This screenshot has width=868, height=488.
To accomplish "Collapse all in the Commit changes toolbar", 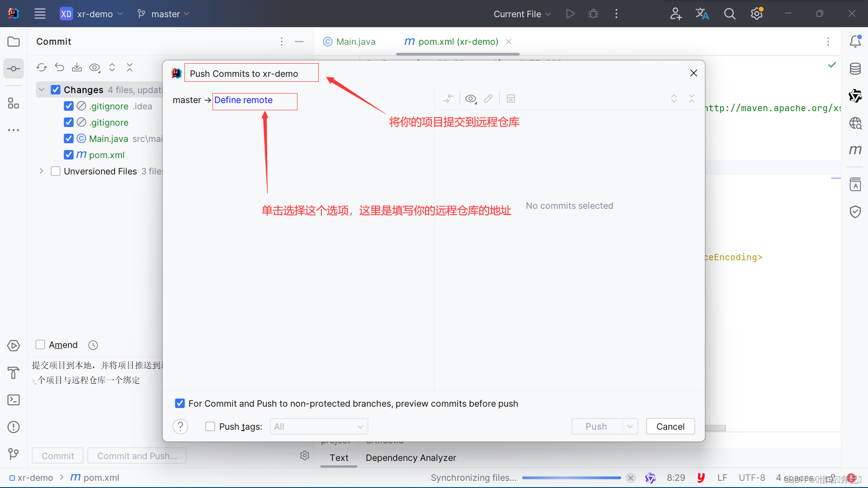I will [x=130, y=67].
